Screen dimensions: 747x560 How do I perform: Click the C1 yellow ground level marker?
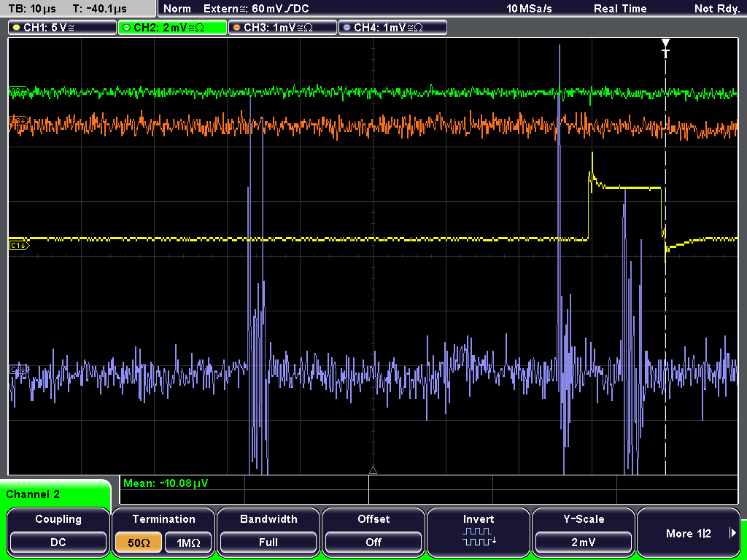19,246
